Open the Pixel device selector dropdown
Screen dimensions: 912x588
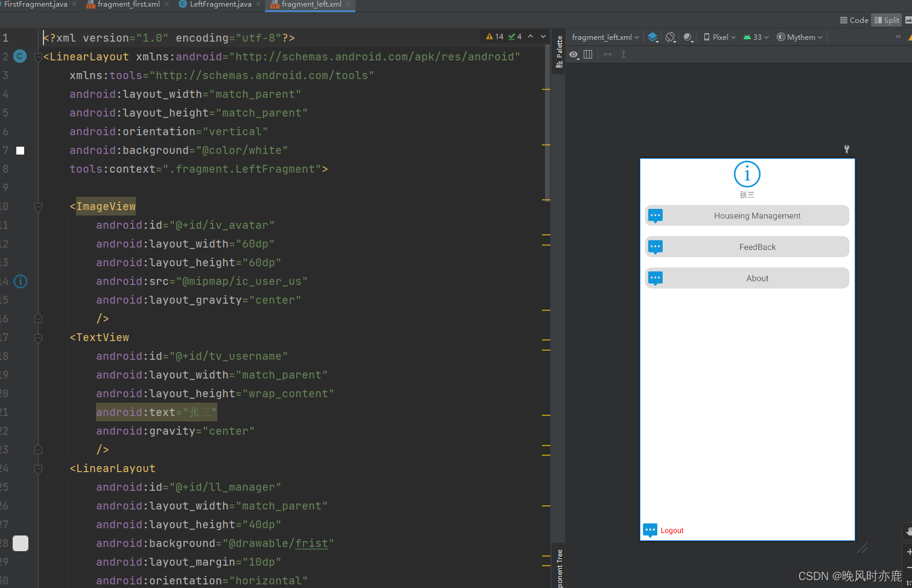point(718,37)
